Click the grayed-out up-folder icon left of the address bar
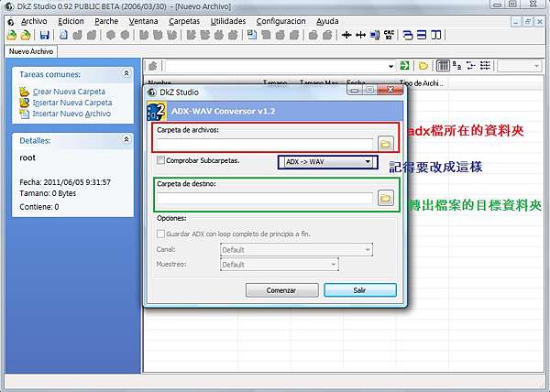The width and height of the screenshot is (550, 392). (x=152, y=66)
